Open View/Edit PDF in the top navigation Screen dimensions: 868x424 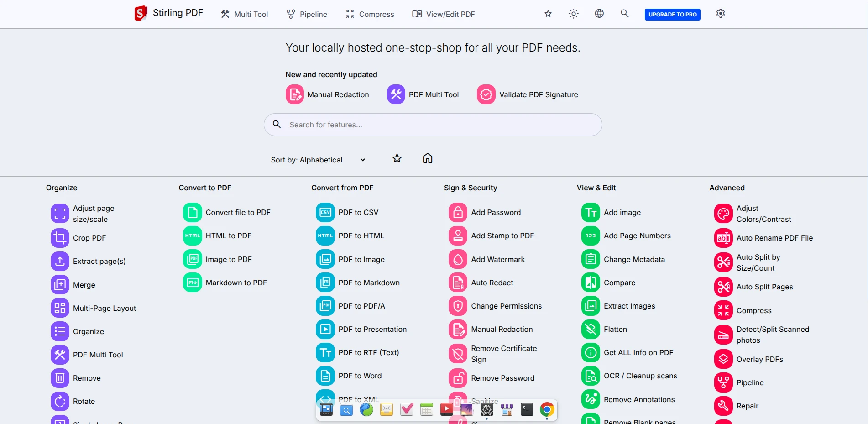[x=444, y=14]
